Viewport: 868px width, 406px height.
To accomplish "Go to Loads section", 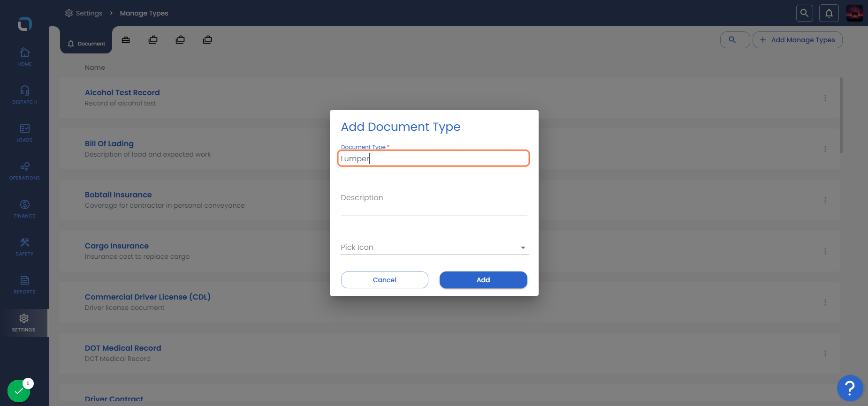I will (24, 133).
